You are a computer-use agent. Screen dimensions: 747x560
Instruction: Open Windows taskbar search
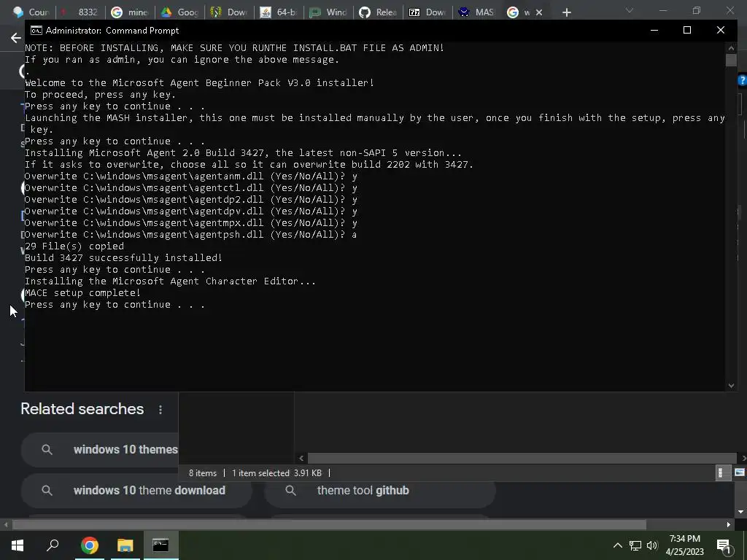coord(53,545)
